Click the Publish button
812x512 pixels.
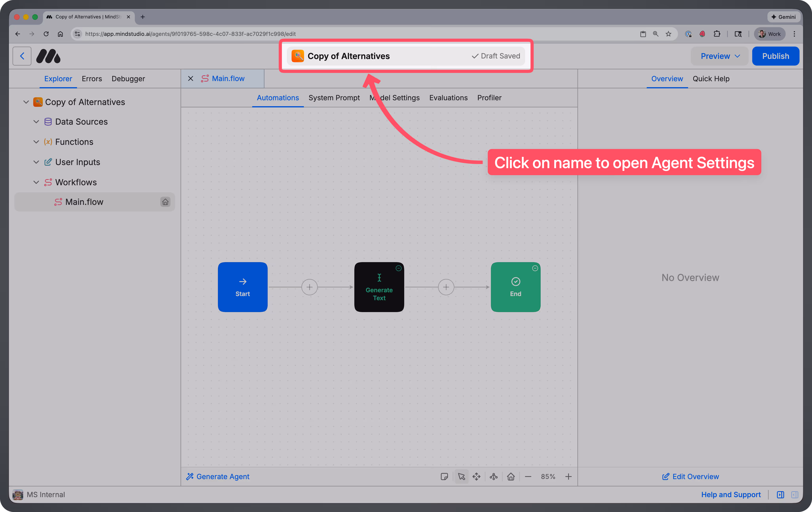tap(776, 56)
